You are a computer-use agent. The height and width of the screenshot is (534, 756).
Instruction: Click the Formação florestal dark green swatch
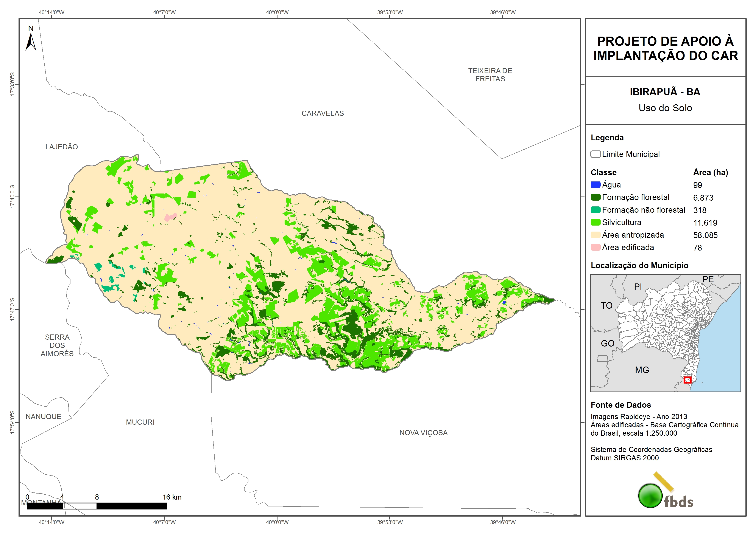pos(595,197)
